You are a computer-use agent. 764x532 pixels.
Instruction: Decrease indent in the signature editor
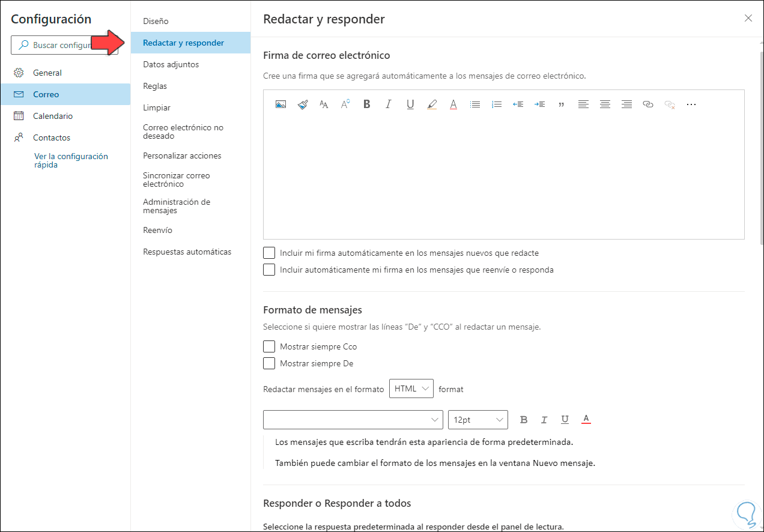[518, 104]
